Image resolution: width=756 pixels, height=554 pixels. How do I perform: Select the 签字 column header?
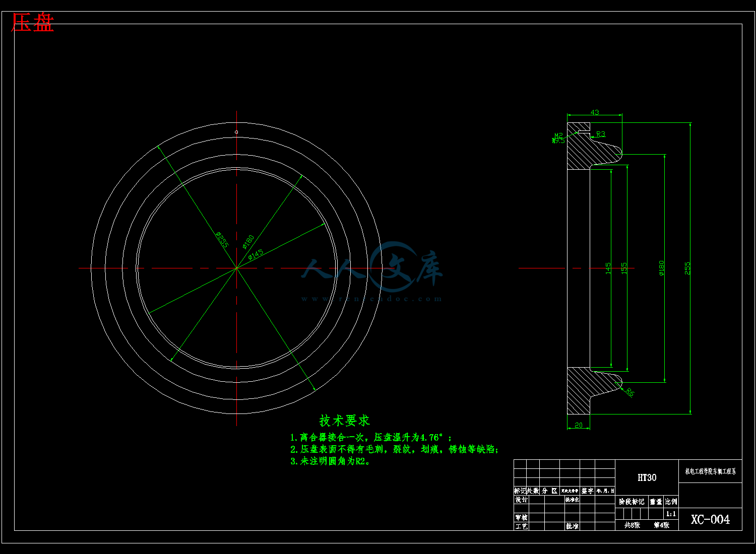[587, 491]
